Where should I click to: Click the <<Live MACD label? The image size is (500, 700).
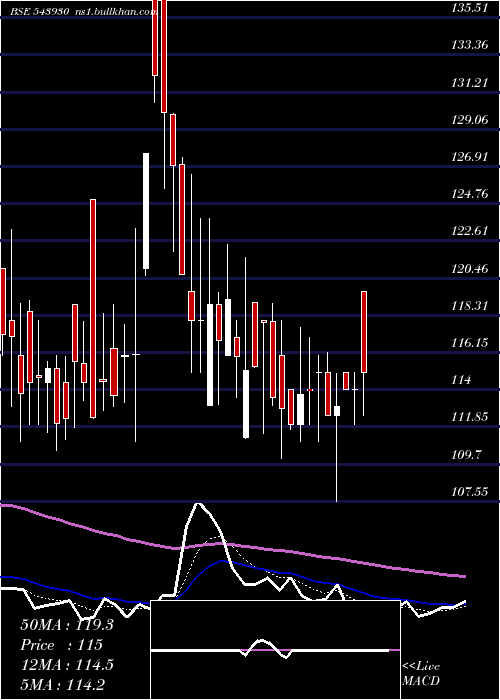point(421,674)
